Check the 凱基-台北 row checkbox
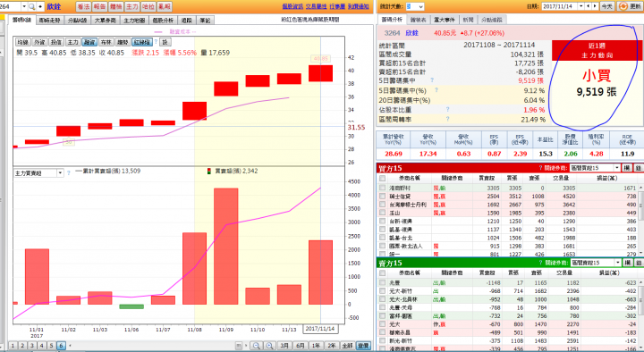This screenshot has height=352, width=644. tap(383, 238)
